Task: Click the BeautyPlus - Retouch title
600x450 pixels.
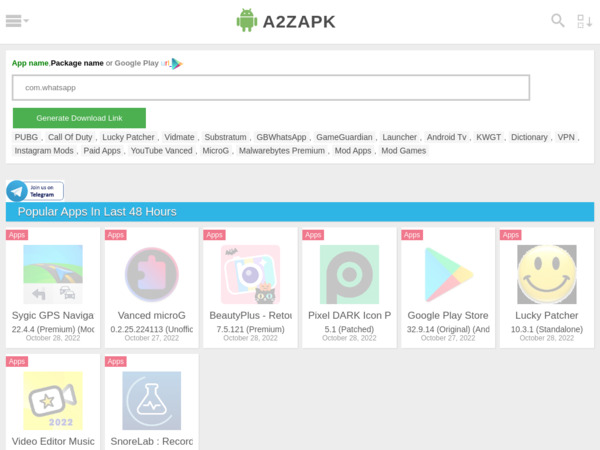Action: (x=250, y=316)
